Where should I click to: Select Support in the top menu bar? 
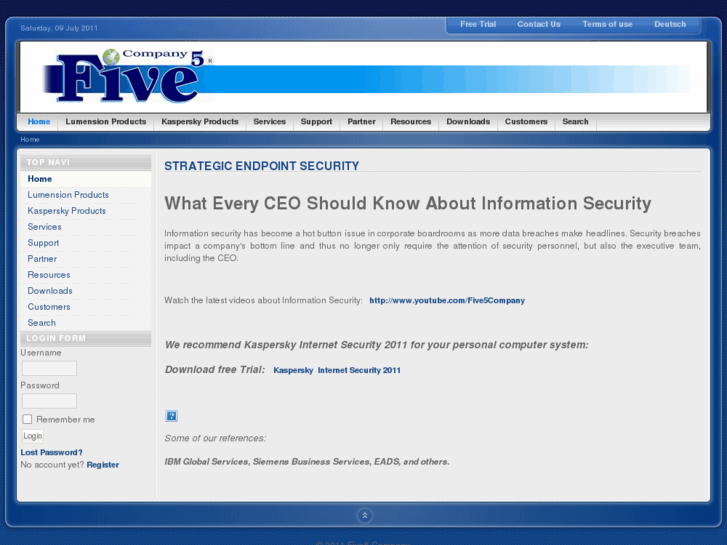pos(316,122)
